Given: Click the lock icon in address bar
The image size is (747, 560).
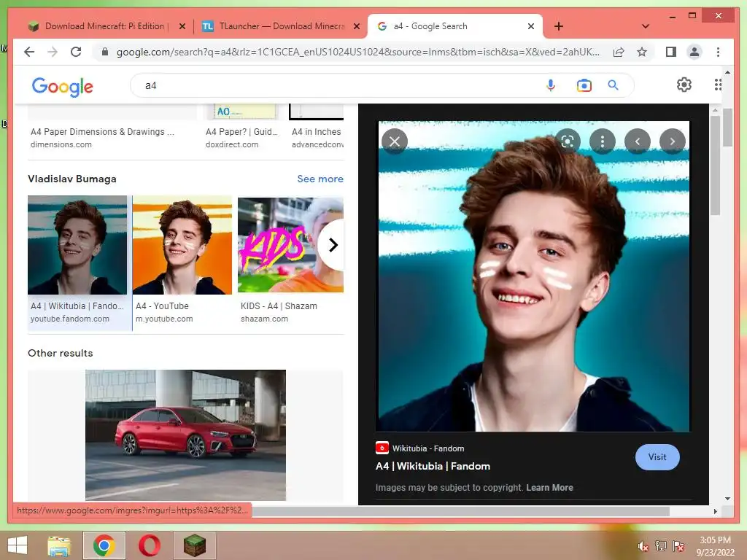Looking at the screenshot, I should [x=105, y=52].
